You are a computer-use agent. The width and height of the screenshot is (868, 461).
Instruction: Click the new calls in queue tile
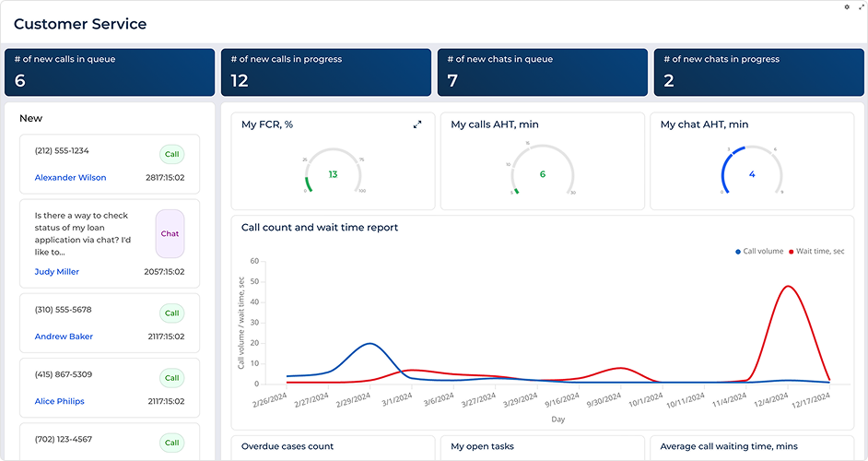tap(109, 72)
